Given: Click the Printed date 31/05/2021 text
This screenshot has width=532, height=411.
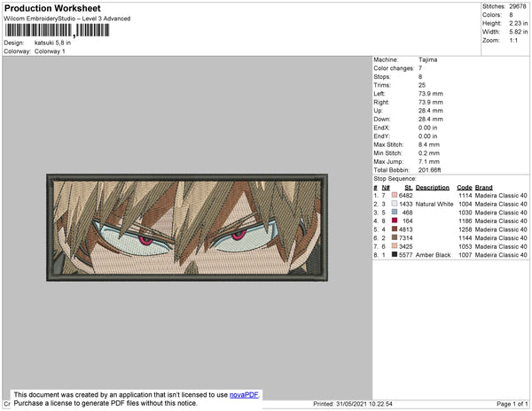Looking at the screenshot, I should [x=353, y=404].
